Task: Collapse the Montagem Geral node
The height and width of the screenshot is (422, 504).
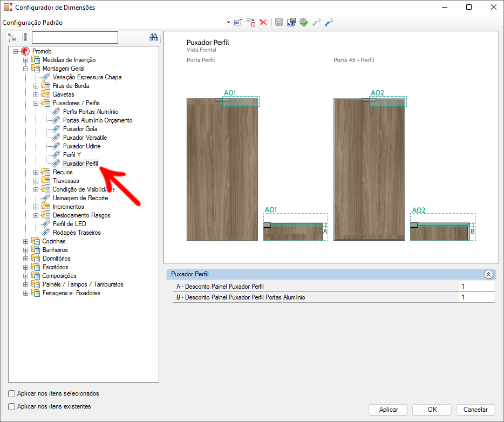Action: [25, 69]
